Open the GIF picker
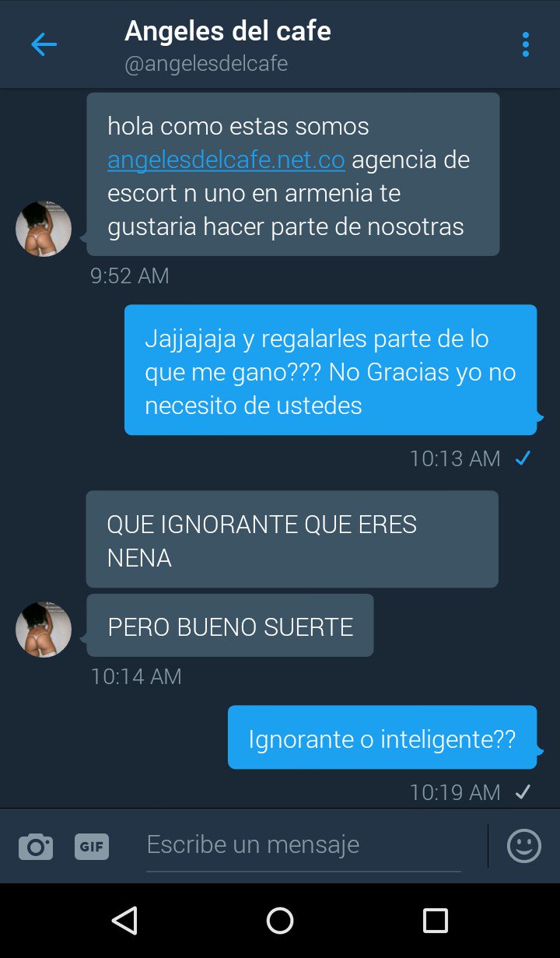The height and width of the screenshot is (958, 560). click(x=92, y=846)
